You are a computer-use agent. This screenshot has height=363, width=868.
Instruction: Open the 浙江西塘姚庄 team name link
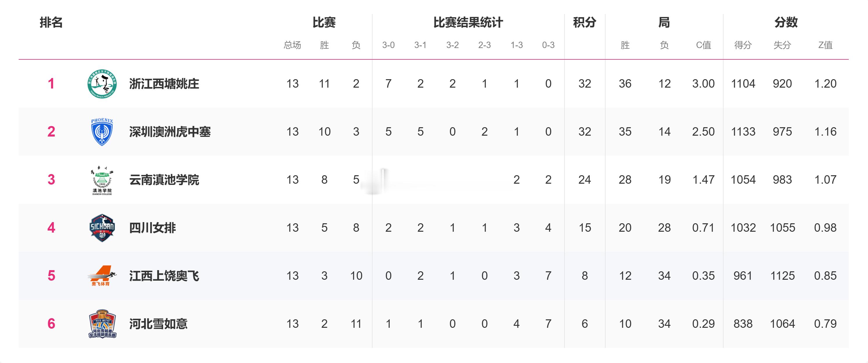(164, 84)
